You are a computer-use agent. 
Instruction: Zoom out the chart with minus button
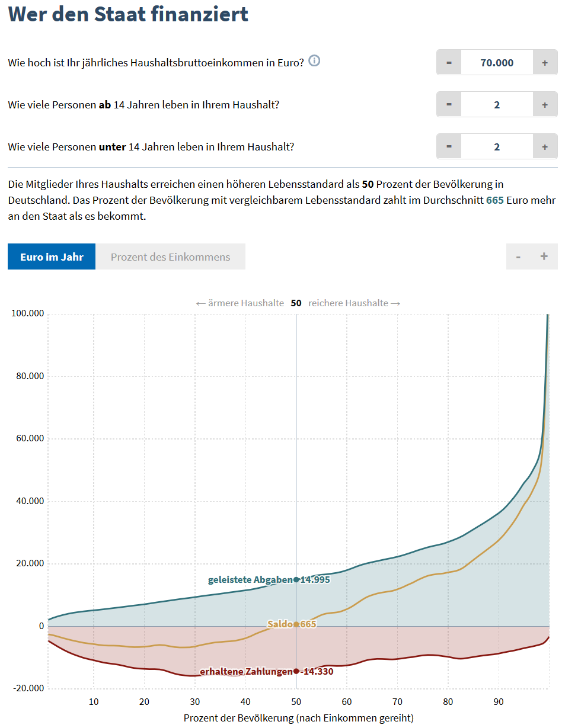[x=519, y=256]
